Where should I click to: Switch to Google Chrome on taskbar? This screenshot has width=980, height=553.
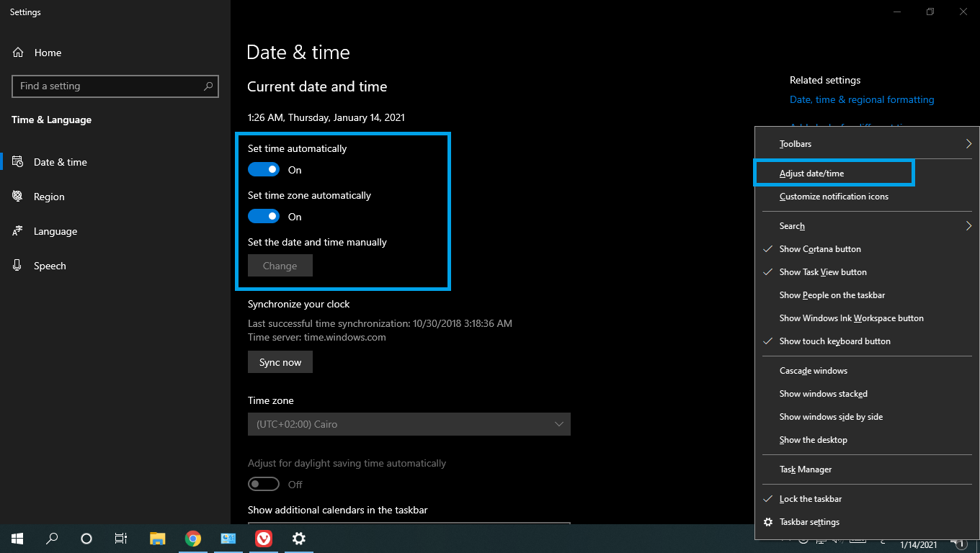[x=192, y=539]
